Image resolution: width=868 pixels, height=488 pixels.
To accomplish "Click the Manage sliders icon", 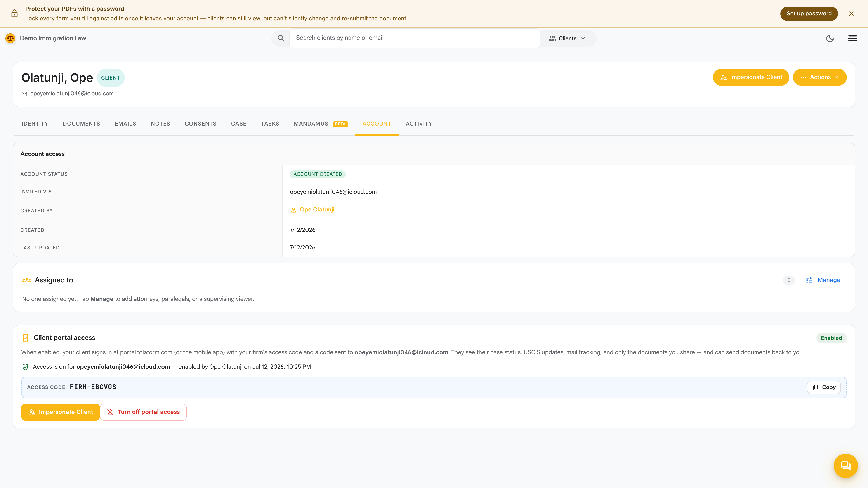I will coord(809,280).
